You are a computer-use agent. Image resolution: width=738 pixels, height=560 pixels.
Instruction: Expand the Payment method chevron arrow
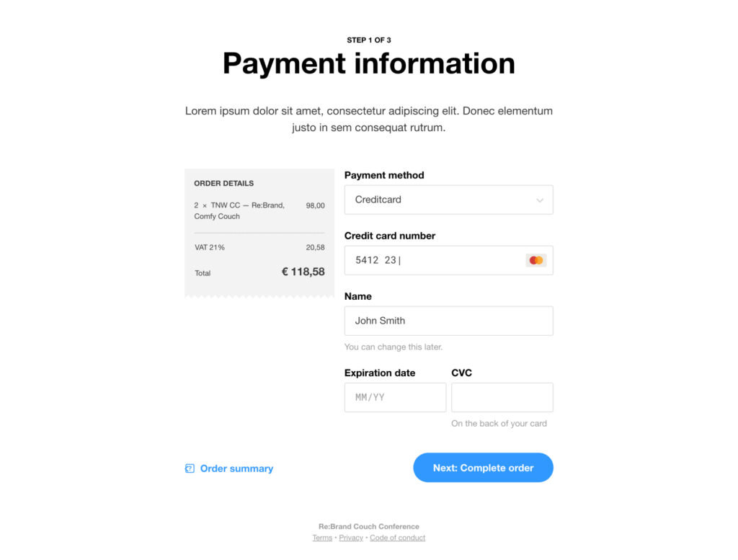coord(539,200)
